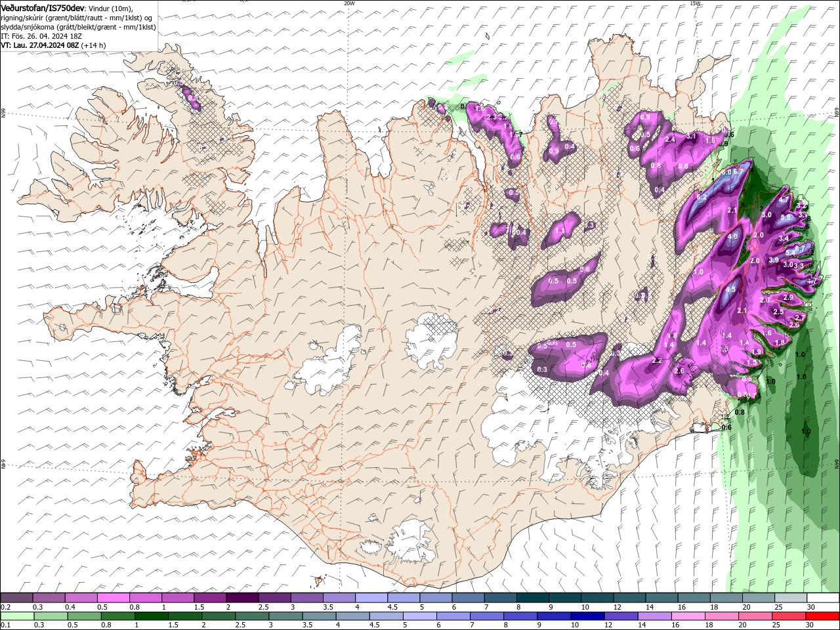Select bottom legend dark blue swatch between 10 and 12
Viewport: 840px width, 630px height.
[587, 616]
